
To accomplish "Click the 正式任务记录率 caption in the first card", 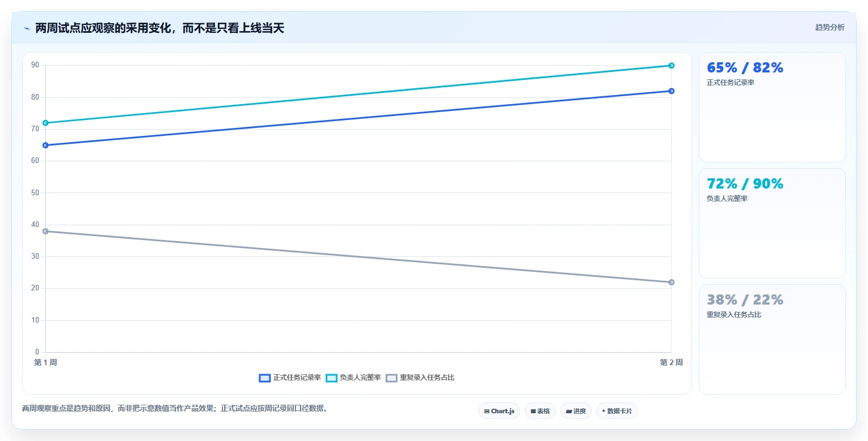I will 731,83.
